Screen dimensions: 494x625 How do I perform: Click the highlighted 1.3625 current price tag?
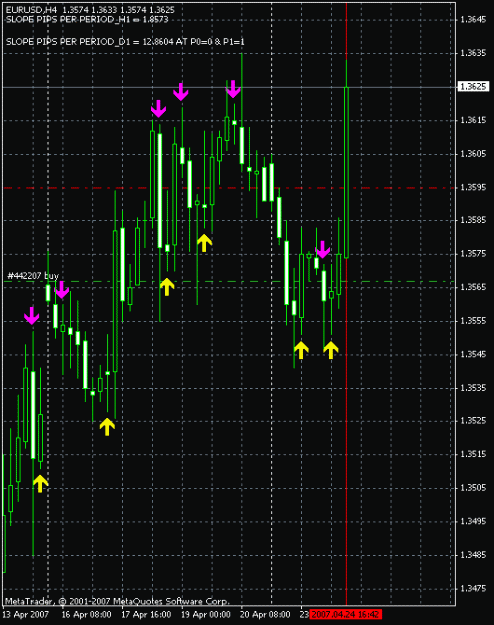[x=473, y=86]
